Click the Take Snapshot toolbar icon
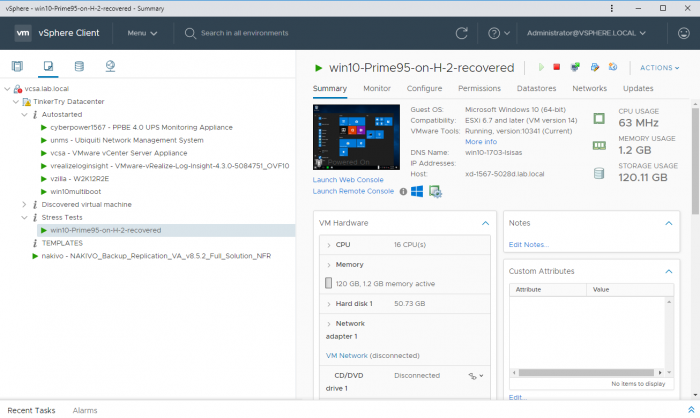 click(613, 67)
